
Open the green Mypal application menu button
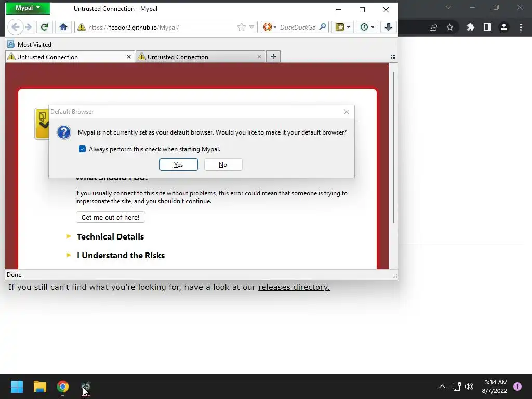coord(28,8)
